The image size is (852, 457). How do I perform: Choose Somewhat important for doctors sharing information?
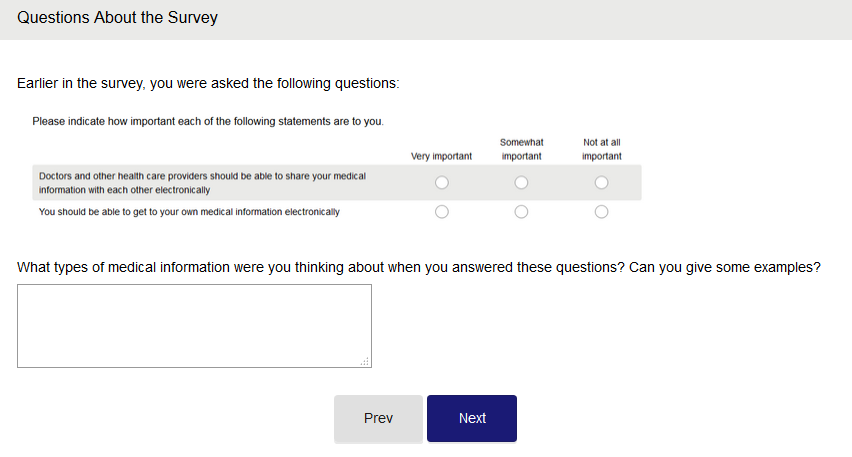[x=521, y=183]
